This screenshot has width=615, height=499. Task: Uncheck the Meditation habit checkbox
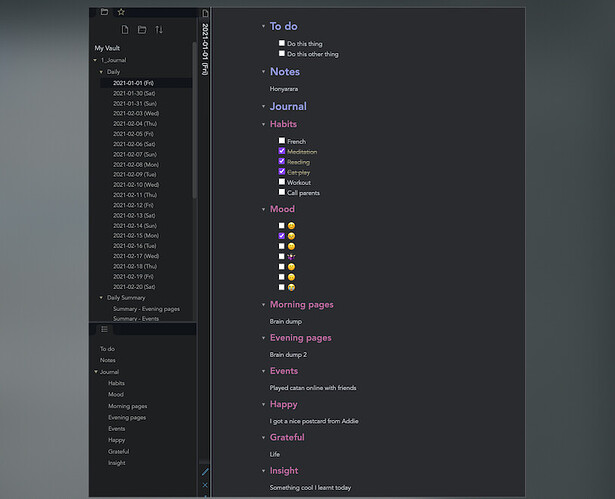tap(282, 151)
